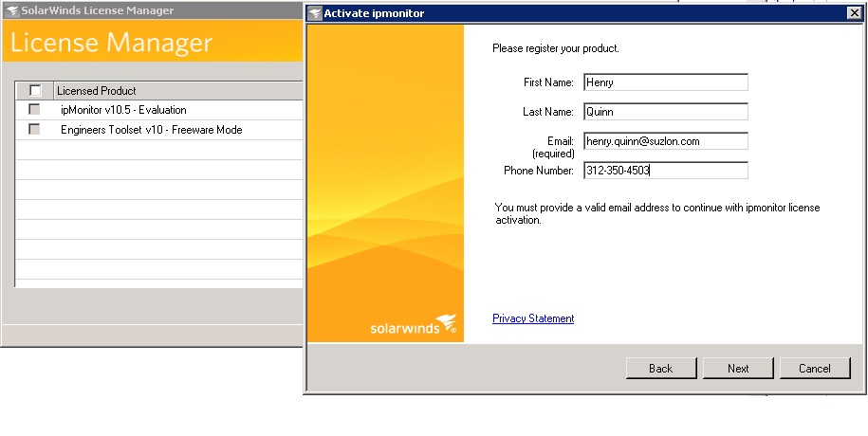Select Engineers Toolset v10 - Freeware Mode row text

coord(152,130)
